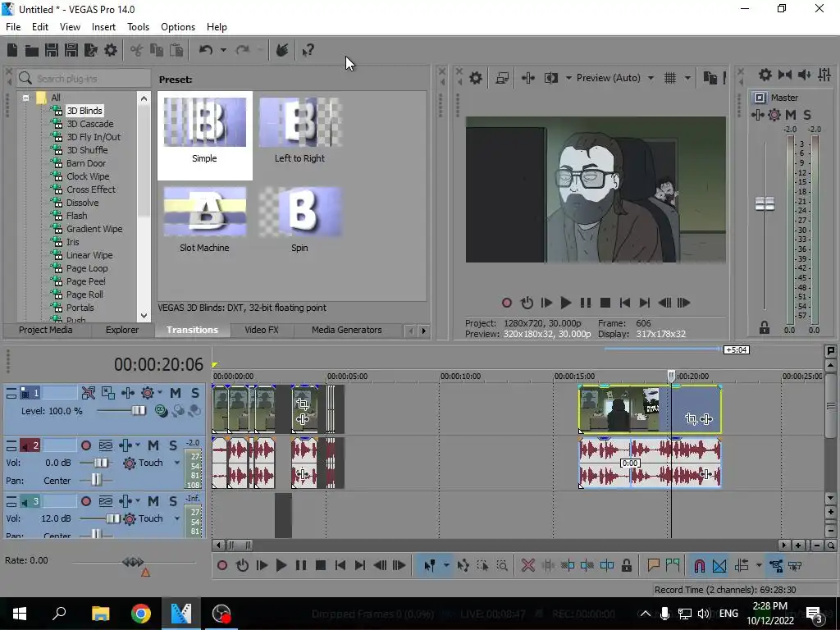Click the Open project folder icon
The width and height of the screenshot is (840, 630).
click(x=32, y=50)
